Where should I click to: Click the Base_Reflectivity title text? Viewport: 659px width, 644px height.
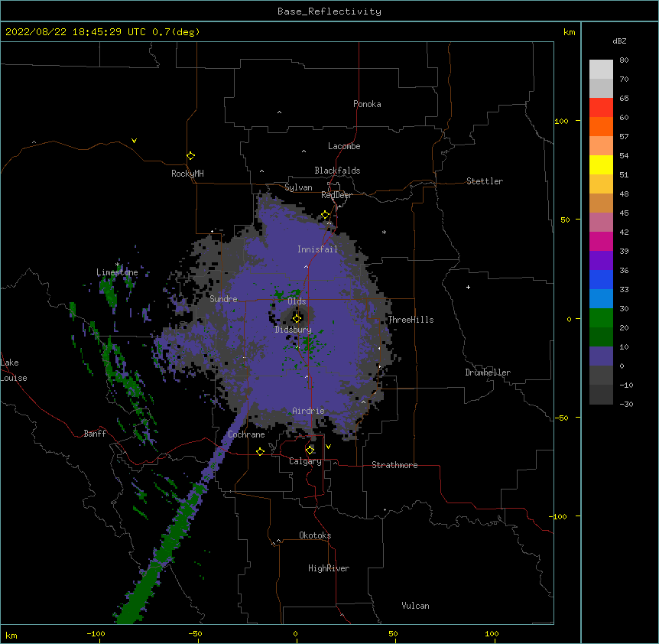coord(329,11)
